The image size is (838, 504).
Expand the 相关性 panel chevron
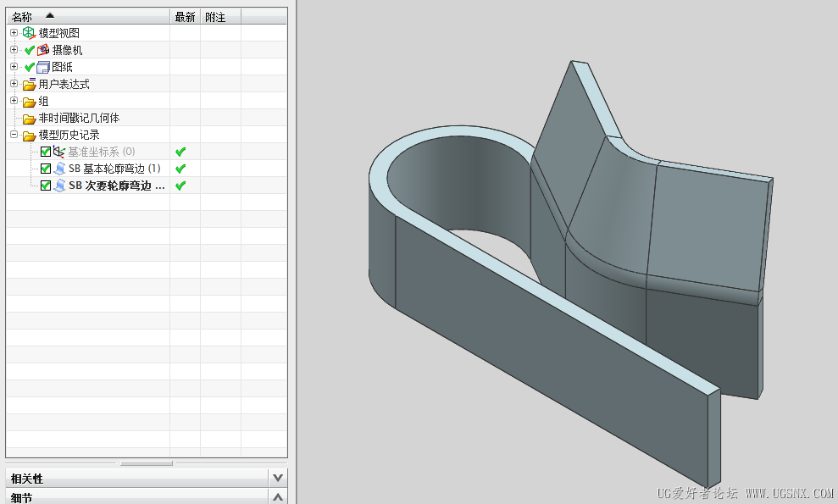[x=278, y=479]
